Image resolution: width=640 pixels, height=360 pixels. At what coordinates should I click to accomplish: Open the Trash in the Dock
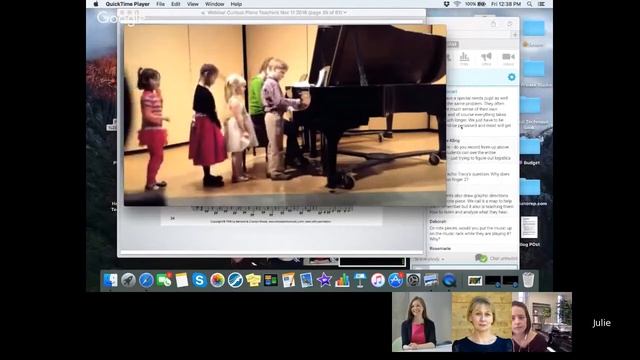(528, 280)
